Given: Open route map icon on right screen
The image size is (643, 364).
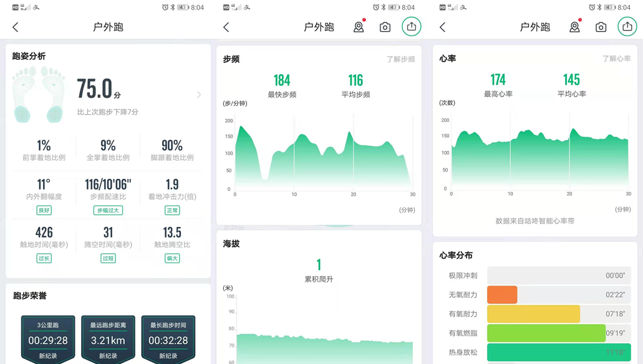Looking at the screenshot, I should point(575,26).
